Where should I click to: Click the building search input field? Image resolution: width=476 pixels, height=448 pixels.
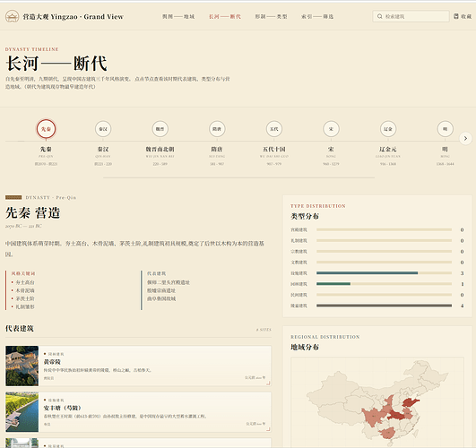[x=411, y=16]
